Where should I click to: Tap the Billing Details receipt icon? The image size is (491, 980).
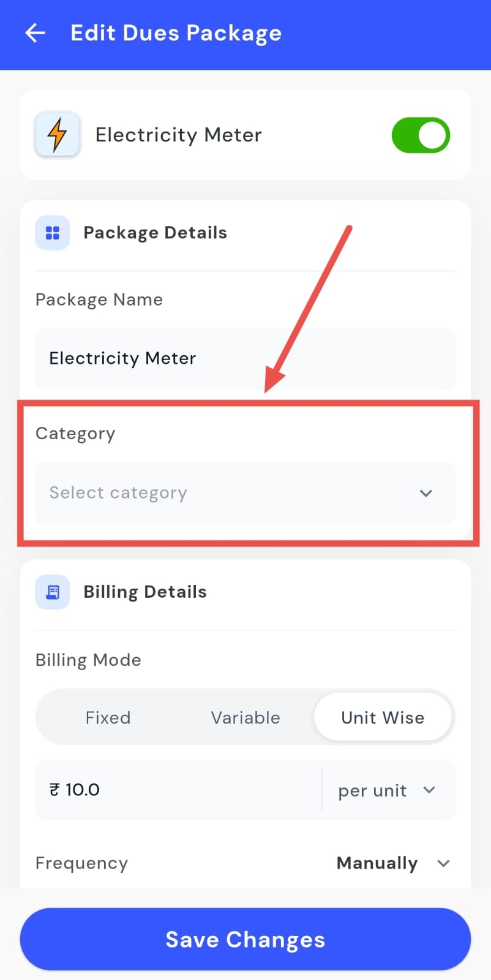tap(53, 592)
